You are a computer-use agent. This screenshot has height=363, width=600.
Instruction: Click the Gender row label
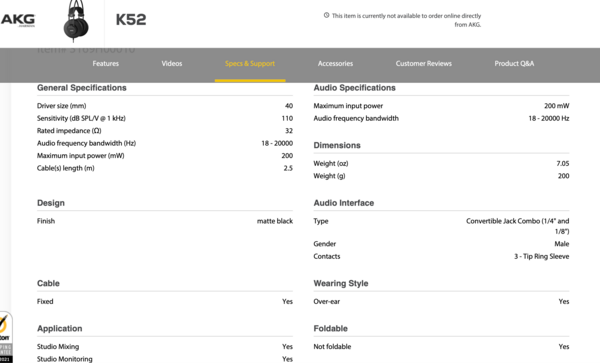(324, 244)
